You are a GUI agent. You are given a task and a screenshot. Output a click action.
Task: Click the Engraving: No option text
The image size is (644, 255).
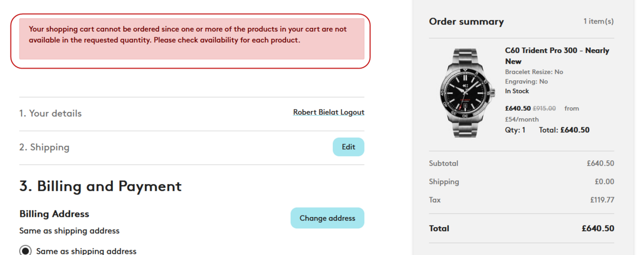click(526, 81)
